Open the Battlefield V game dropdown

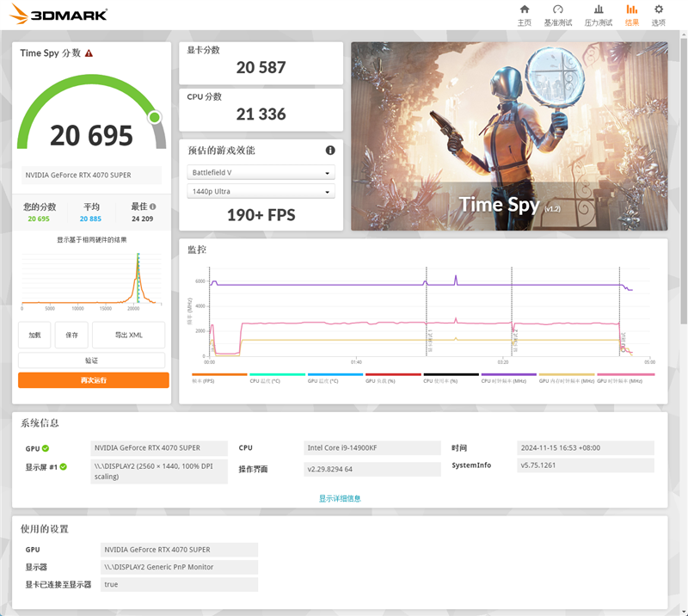tap(261, 172)
